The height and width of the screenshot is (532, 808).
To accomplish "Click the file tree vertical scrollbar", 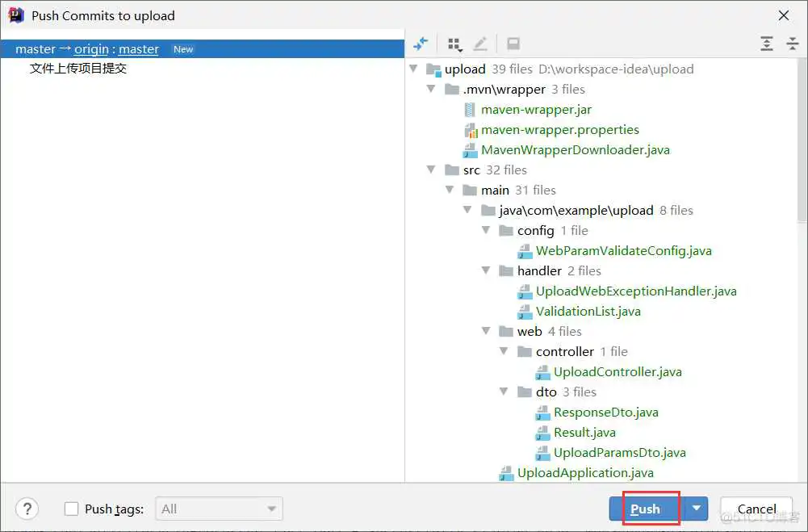I will point(802,145).
